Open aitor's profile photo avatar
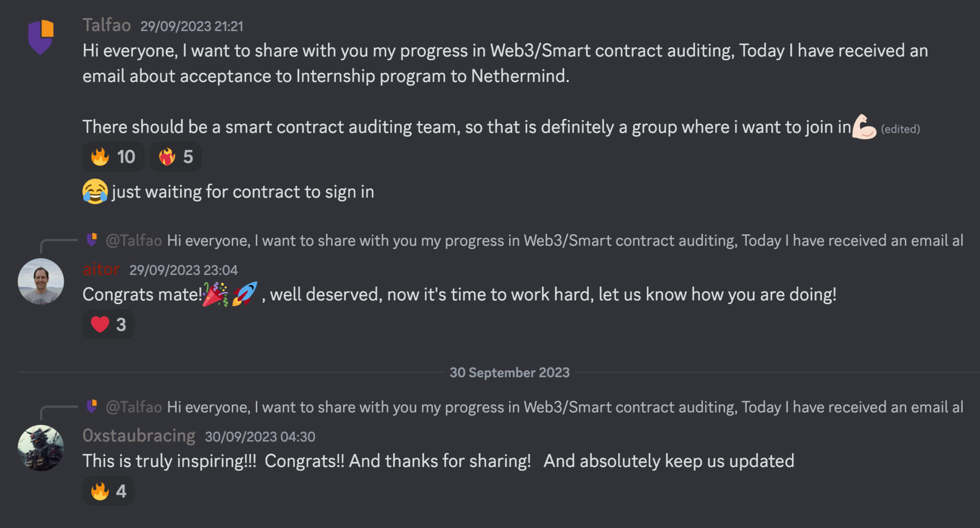Image resolution: width=980 pixels, height=528 pixels. pos(41,281)
